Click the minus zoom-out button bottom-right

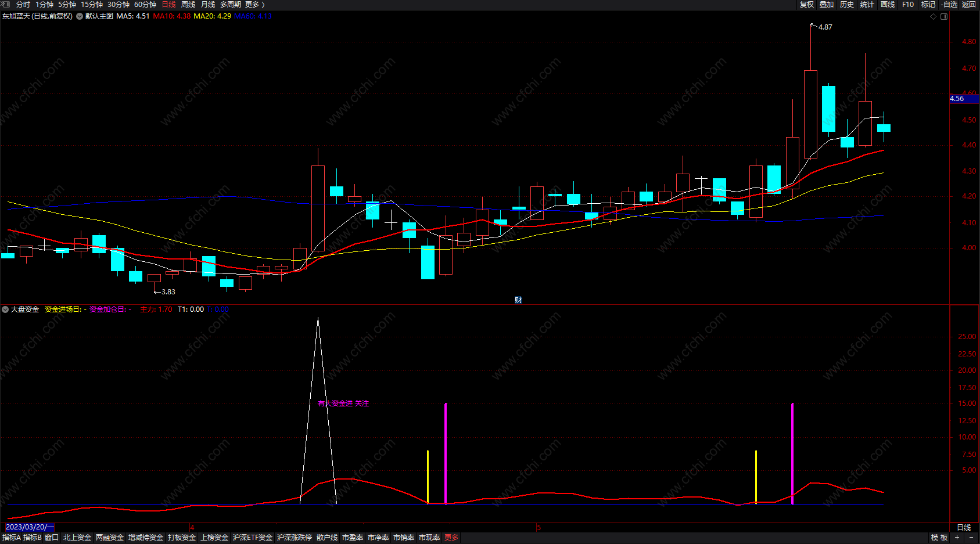tap(971, 538)
